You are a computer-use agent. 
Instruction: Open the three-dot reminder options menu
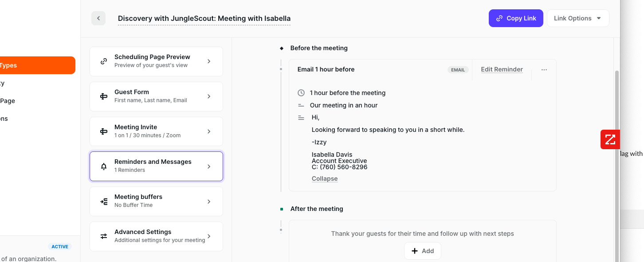pos(544,70)
